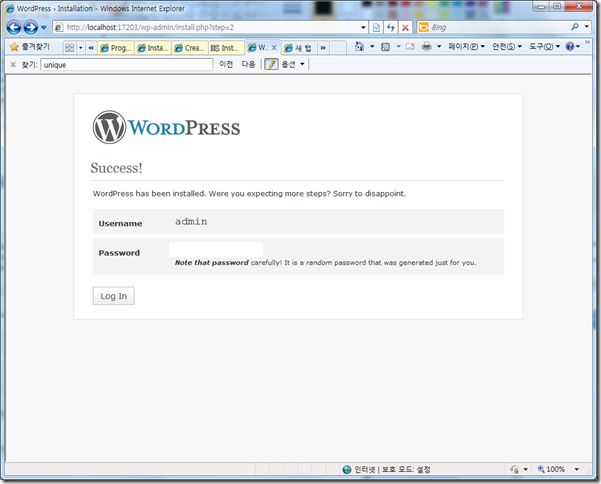The height and width of the screenshot is (484, 601).
Task: Open the search provider dropdown arrow
Action: coord(586,27)
